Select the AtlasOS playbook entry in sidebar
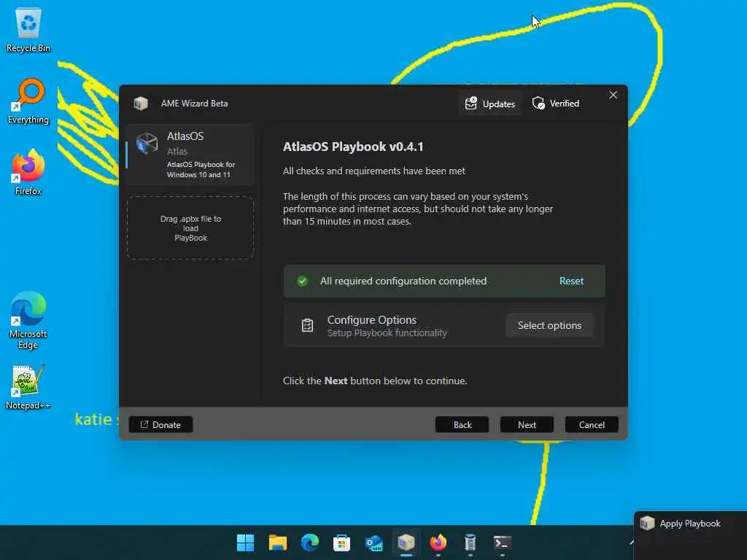Image resolution: width=747 pixels, height=560 pixels. (x=190, y=155)
